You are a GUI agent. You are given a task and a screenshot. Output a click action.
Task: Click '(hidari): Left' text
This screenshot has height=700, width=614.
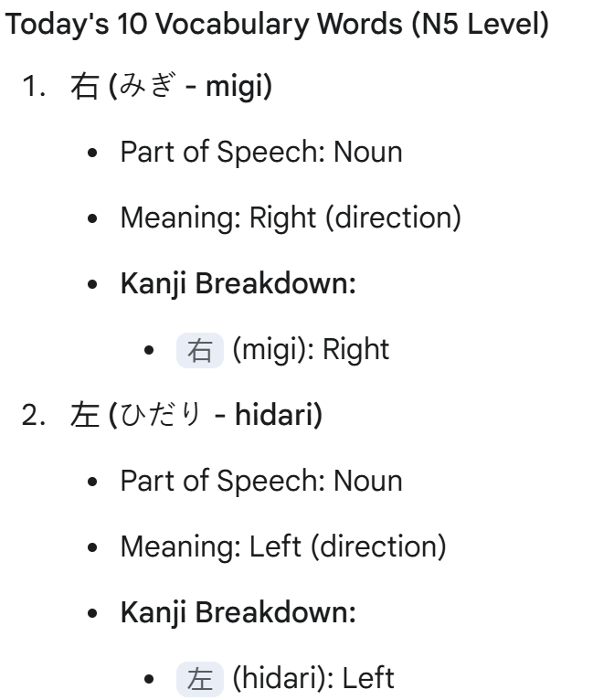(313, 678)
